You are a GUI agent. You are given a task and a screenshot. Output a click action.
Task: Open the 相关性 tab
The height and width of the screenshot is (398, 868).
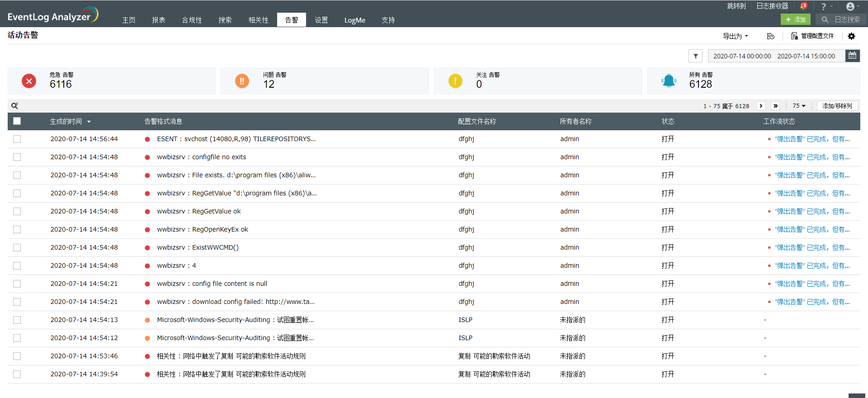pos(258,20)
